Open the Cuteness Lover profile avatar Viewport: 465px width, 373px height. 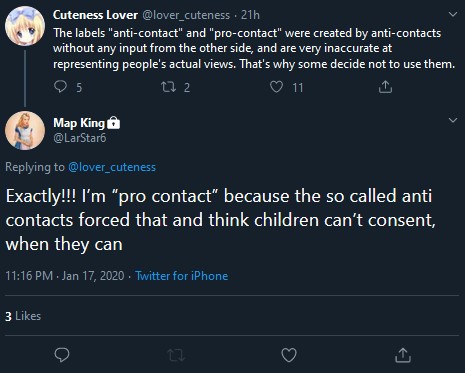(25, 26)
